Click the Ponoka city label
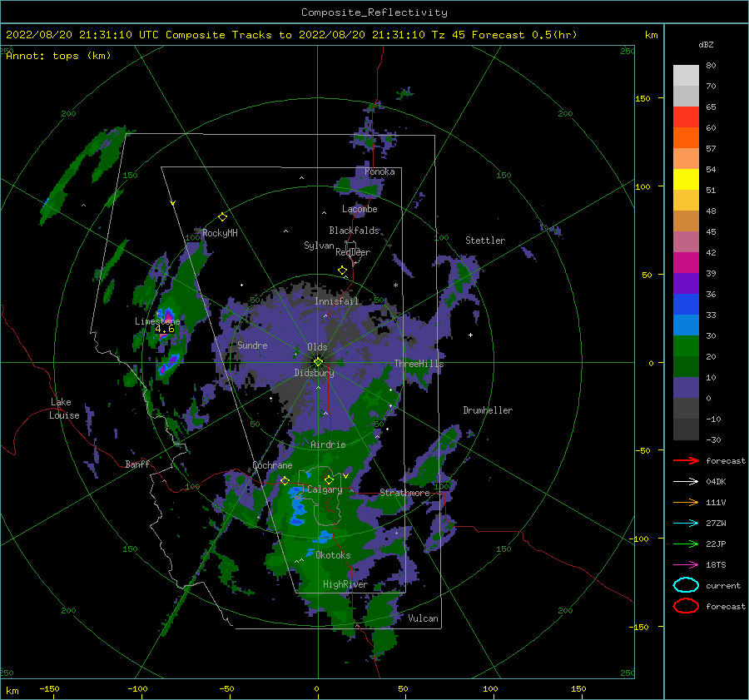 click(379, 171)
